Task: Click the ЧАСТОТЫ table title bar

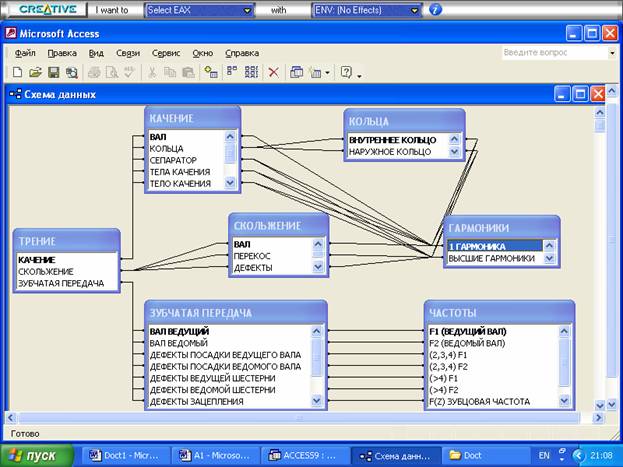Action: (x=499, y=313)
